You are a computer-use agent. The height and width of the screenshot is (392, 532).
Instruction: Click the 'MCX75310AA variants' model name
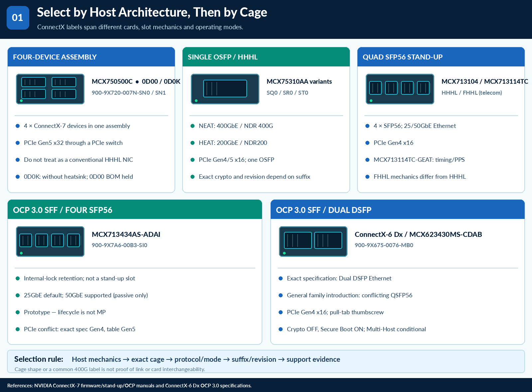[x=299, y=81]
